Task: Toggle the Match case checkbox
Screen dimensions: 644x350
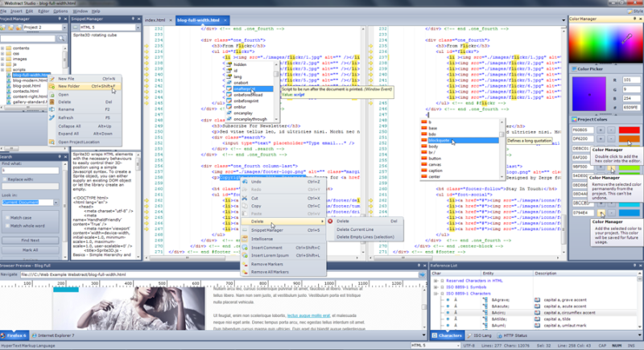Action: click(7, 218)
